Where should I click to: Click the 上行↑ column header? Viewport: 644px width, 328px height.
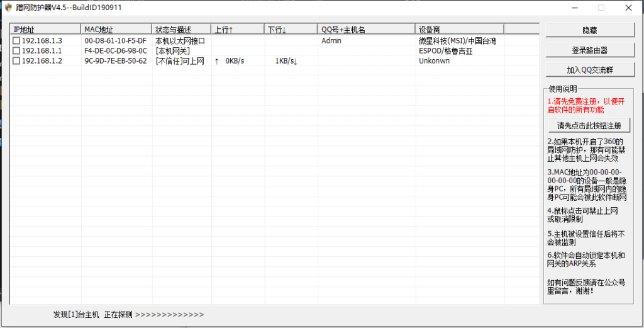tap(237, 29)
